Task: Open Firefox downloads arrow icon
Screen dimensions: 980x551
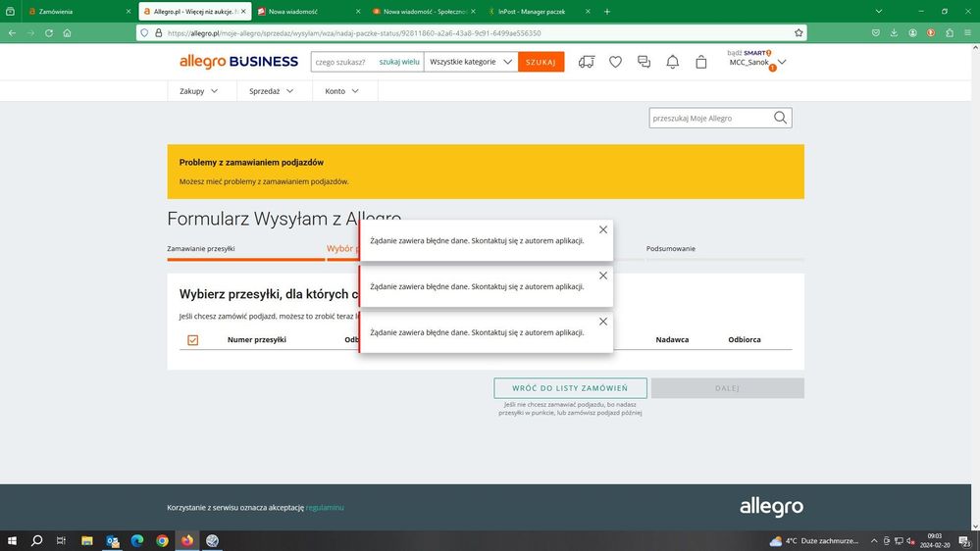Action: tap(894, 32)
